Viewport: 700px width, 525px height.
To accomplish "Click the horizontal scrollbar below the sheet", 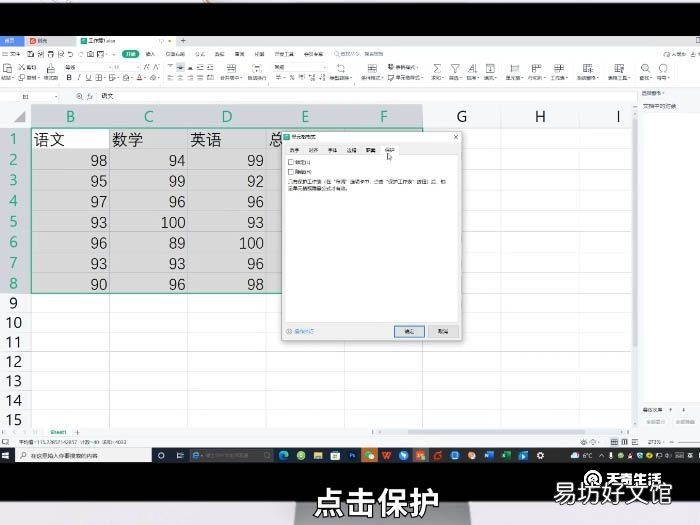I will tap(496, 432).
